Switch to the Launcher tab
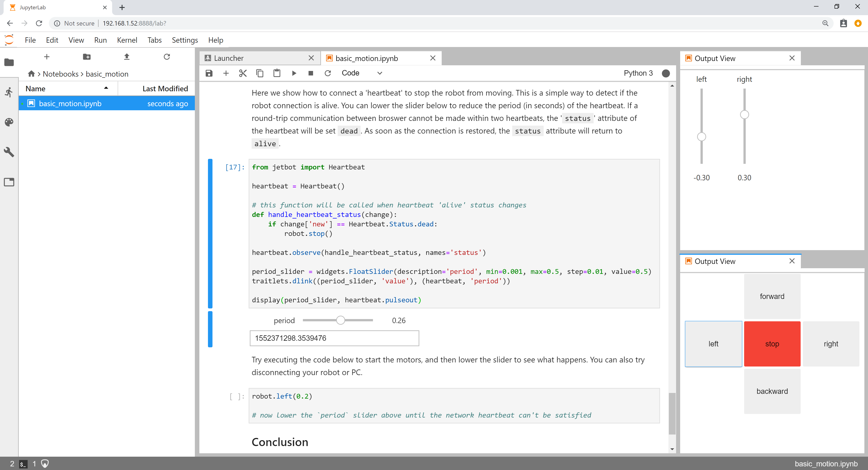 229,58
